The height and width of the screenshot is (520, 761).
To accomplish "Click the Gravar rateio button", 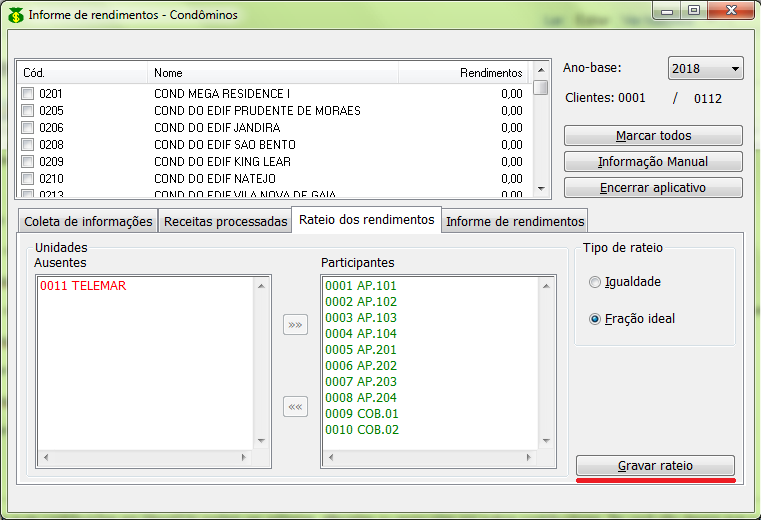I will [x=655, y=466].
